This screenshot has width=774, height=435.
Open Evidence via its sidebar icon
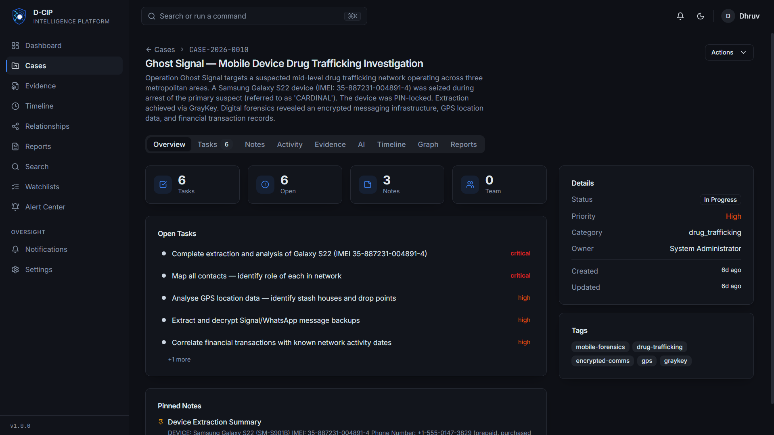coord(15,86)
